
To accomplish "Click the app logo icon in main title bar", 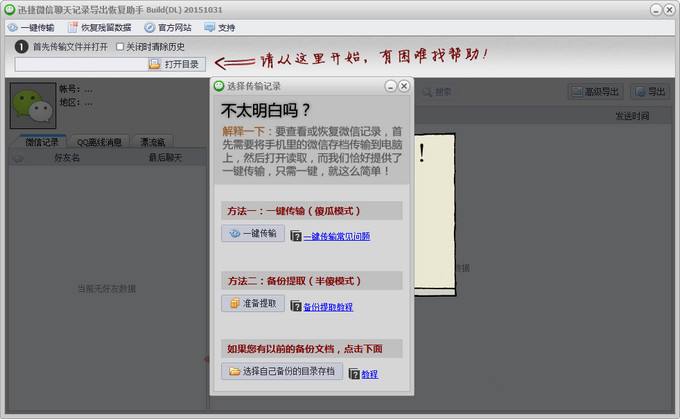I will point(10,9).
